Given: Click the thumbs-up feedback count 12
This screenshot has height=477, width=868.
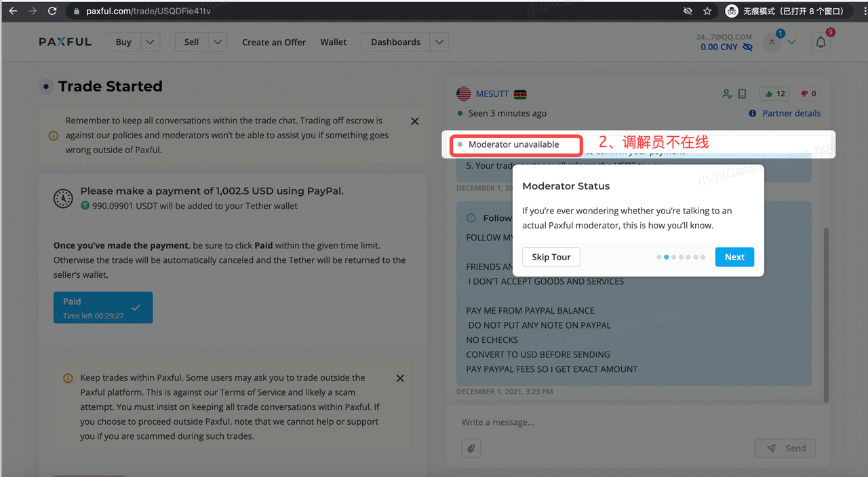Looking at the screenshot, I should coord(775,94).
